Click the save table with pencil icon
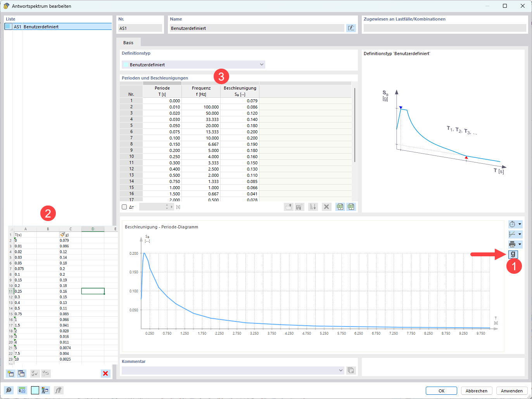Image resolution: width=532 pixels, height=399 pixels. (299, 207)
